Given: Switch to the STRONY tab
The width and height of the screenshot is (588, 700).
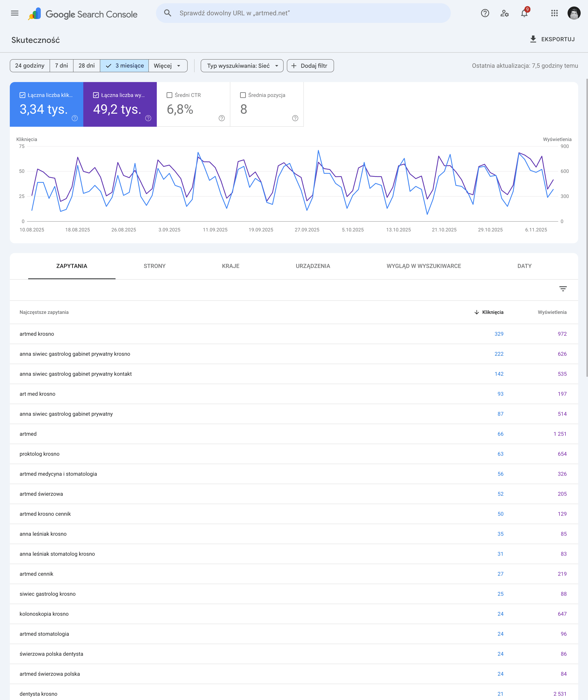Looking at the screenshot, I should [154, 266].
